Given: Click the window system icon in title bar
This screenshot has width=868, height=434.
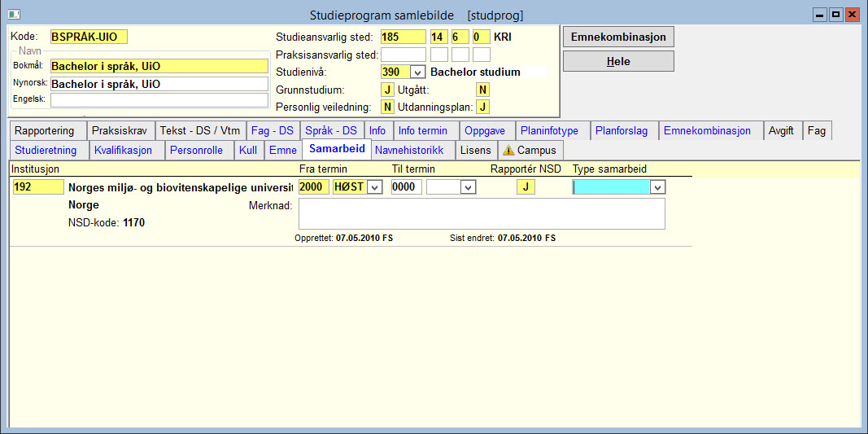Looking at the screenshot, I should tap(15, 15).
